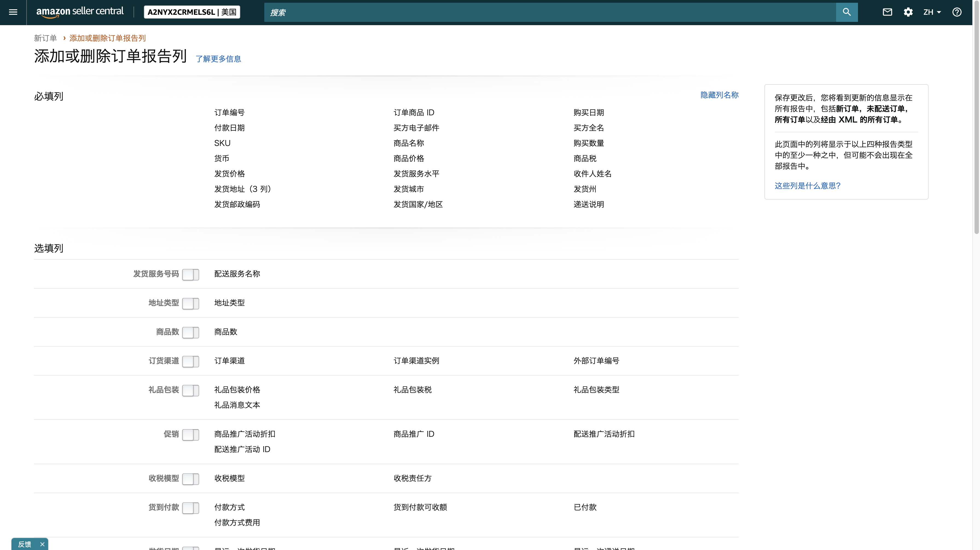
Task: Click 隐藏列名称 to collapse column names
Action: 719,95
